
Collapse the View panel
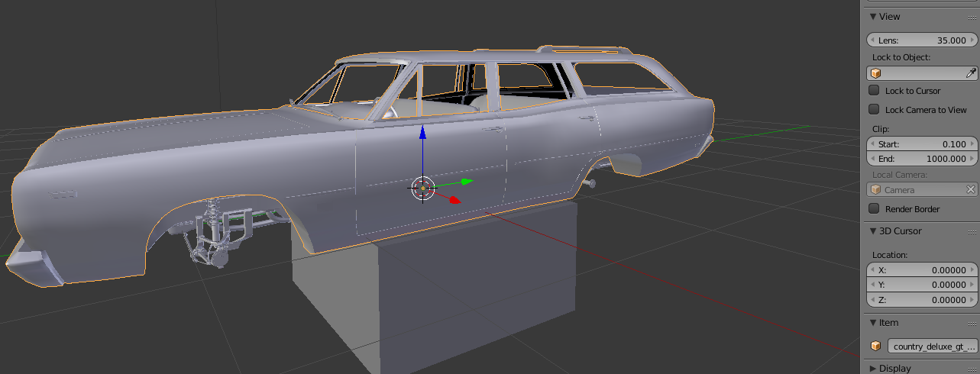point(873,17)
